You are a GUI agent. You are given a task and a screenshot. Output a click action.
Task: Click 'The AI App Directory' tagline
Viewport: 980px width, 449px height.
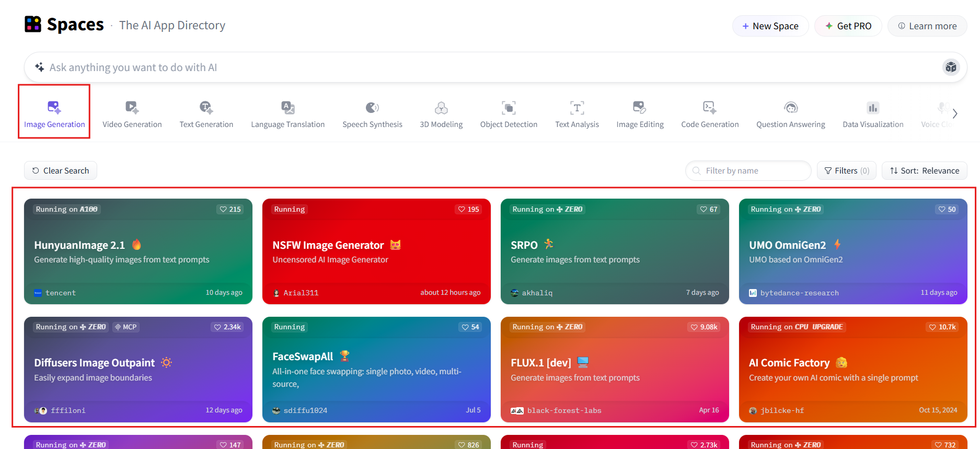coord(172,25)
